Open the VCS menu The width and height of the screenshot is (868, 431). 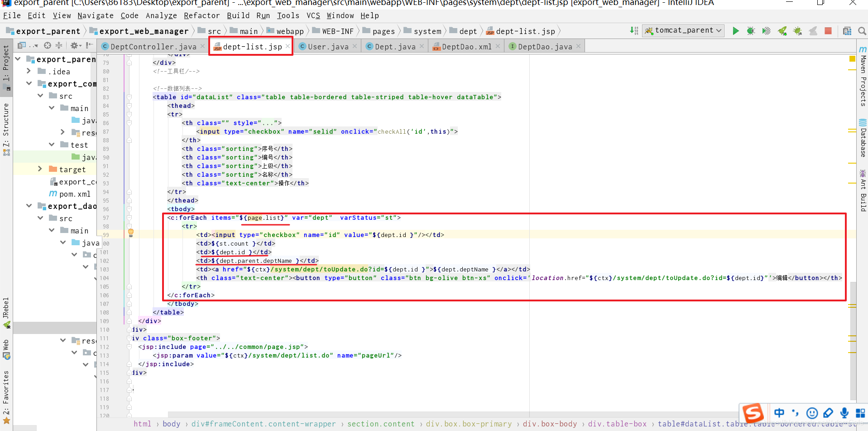pyautogui.click(x=313, y=15)
